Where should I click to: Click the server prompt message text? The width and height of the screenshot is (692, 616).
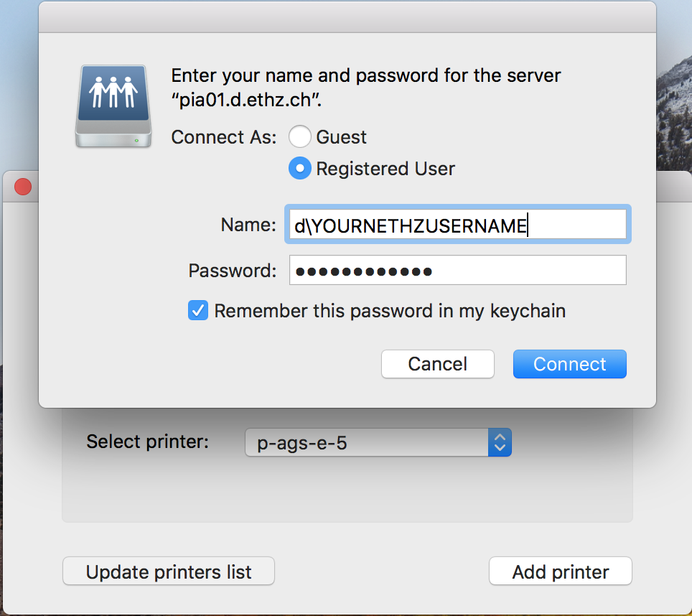366,88
